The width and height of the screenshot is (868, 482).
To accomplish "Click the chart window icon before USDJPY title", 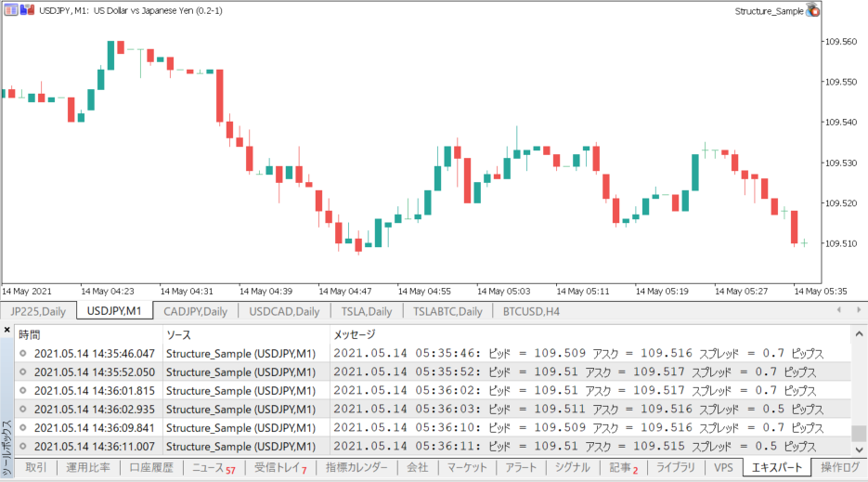I will pyautogui.click(x=9, y=10).
